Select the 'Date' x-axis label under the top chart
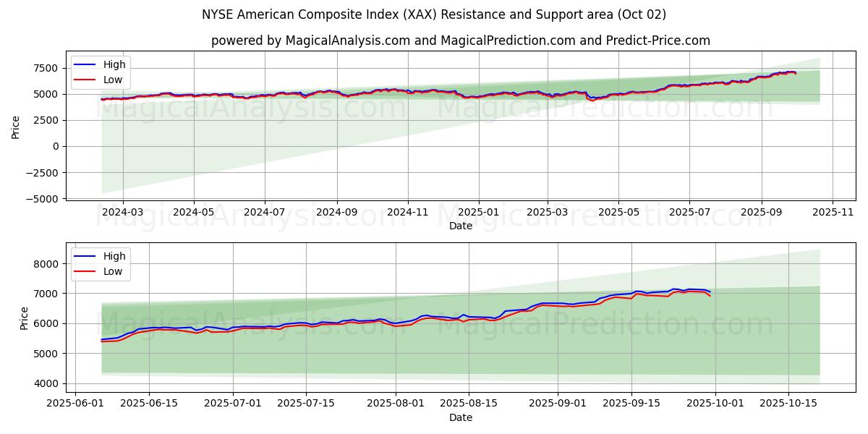 click(460, 226)
